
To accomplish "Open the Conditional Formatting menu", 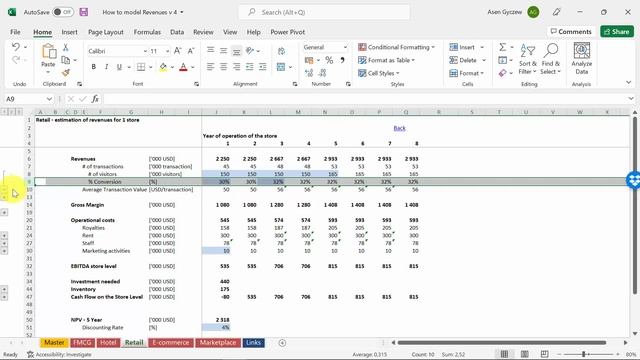I will click(396, 47).
